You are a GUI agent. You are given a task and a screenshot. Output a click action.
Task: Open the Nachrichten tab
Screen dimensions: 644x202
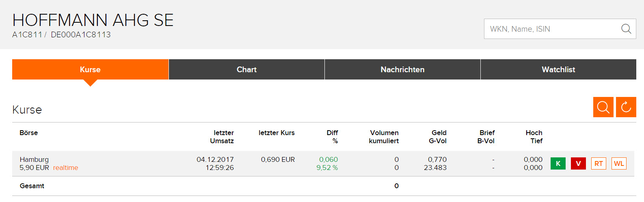click(402, 69)
